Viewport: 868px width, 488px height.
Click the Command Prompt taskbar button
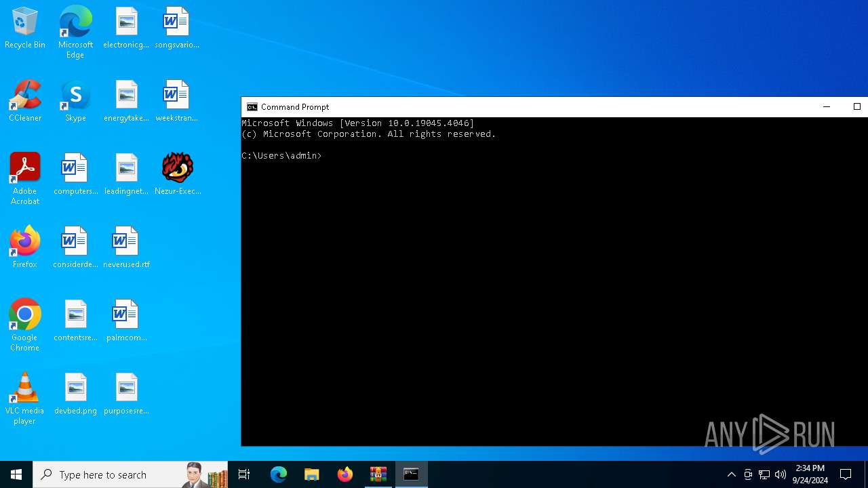(412, 474)
